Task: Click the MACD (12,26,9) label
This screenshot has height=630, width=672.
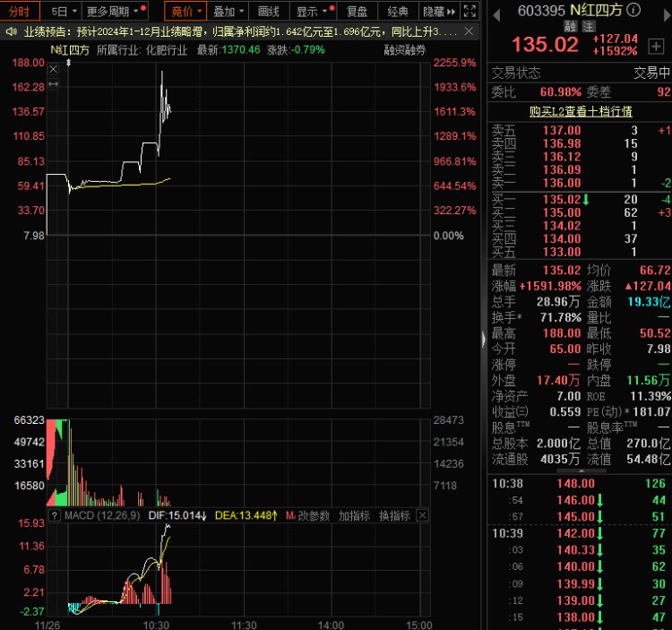Action: coord(102,515)
